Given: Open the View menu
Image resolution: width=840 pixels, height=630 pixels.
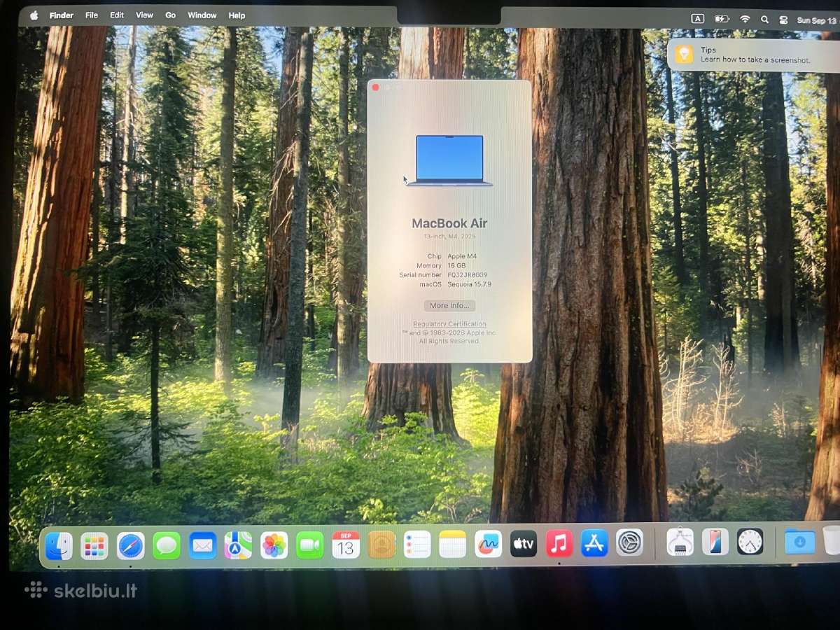Looking at the screenshot, I should click(145, 15).
